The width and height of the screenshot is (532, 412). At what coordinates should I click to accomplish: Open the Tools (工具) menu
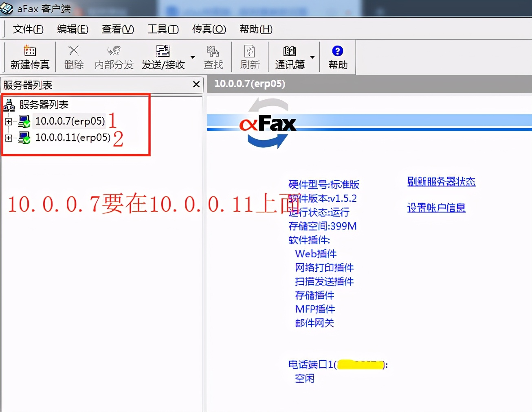tap(163, 29)
